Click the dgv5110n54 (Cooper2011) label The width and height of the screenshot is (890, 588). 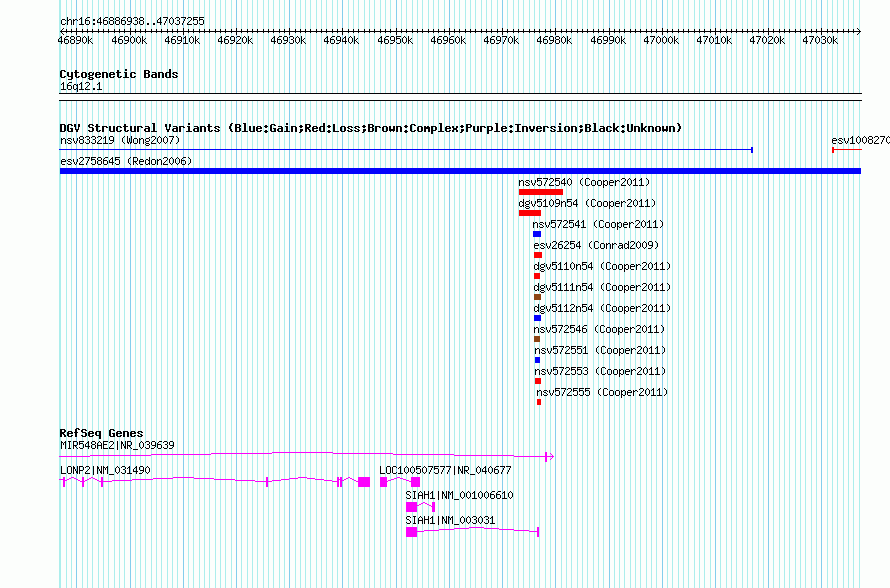coord(602,266)
